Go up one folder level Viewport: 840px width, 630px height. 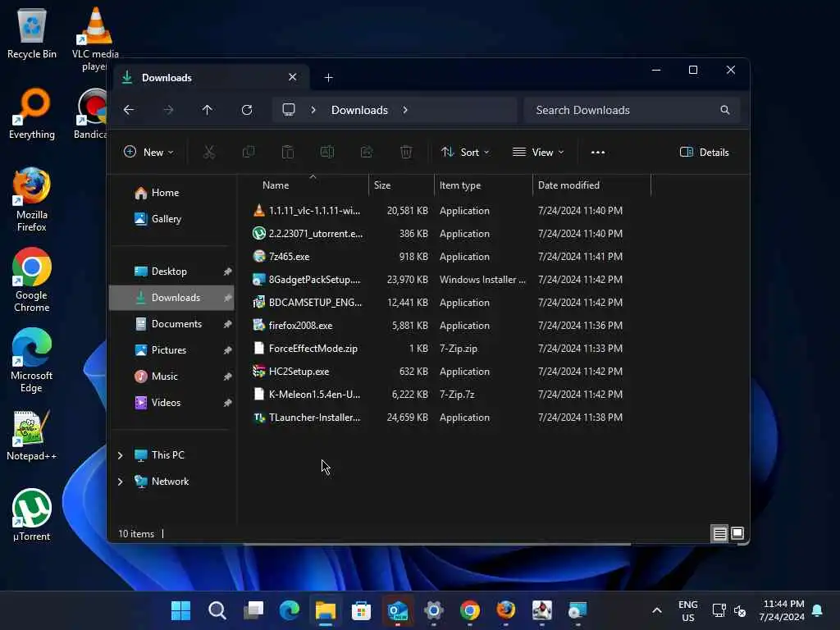(208, 110)
